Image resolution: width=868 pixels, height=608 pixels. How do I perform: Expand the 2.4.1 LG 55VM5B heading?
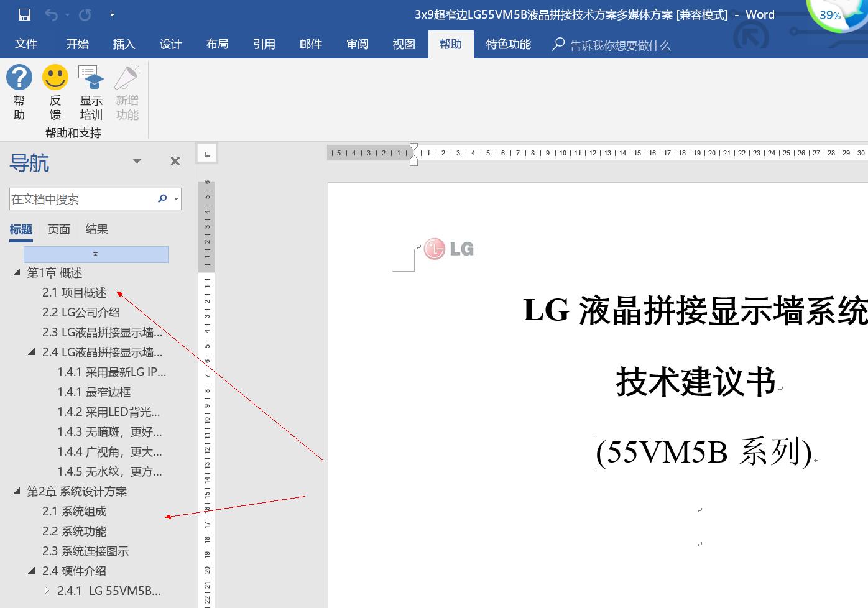pos(47,591)
